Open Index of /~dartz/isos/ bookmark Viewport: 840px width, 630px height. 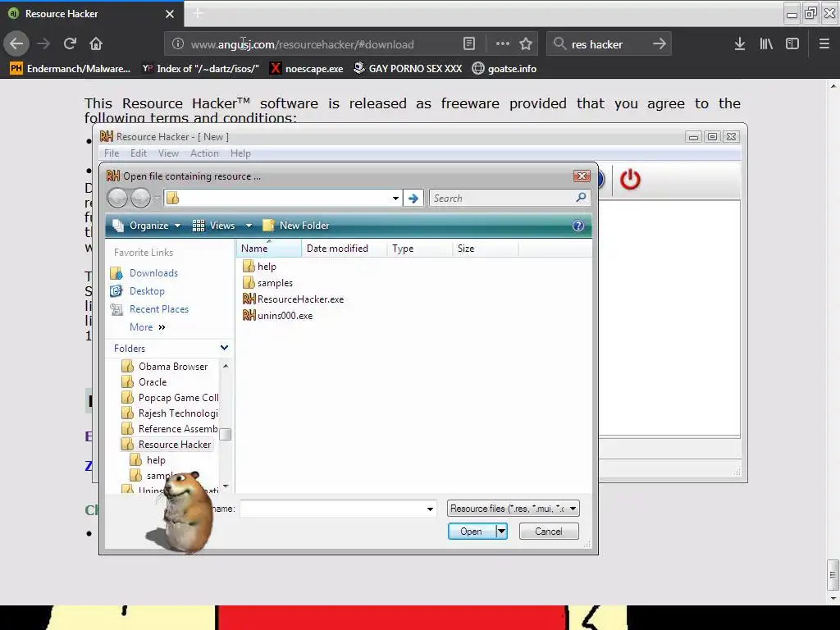(x=200, y=69)
